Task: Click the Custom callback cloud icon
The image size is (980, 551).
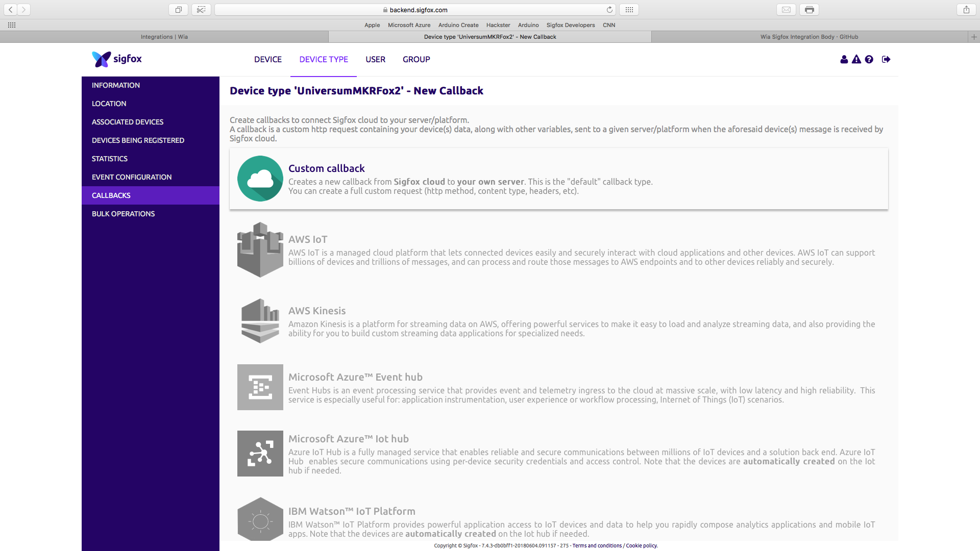Action: pyautogui.click(x=260, y=179)
